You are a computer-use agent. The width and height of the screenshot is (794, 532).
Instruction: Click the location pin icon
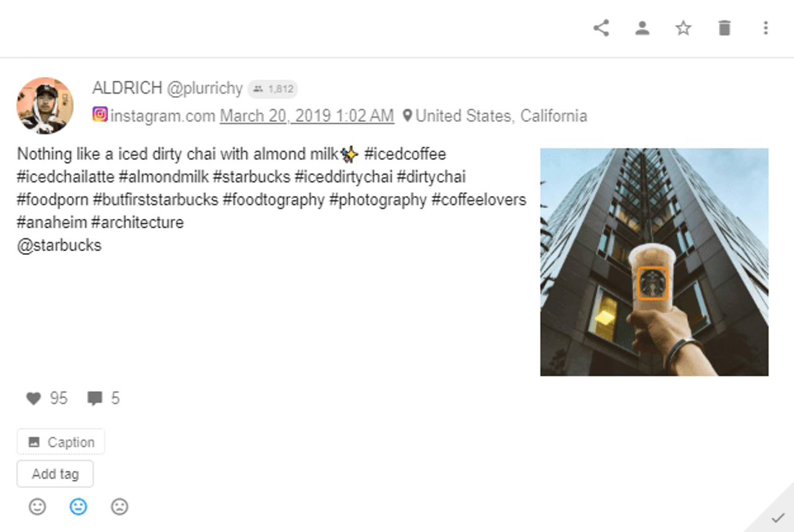pyautogui.click(x=407, y=116)
